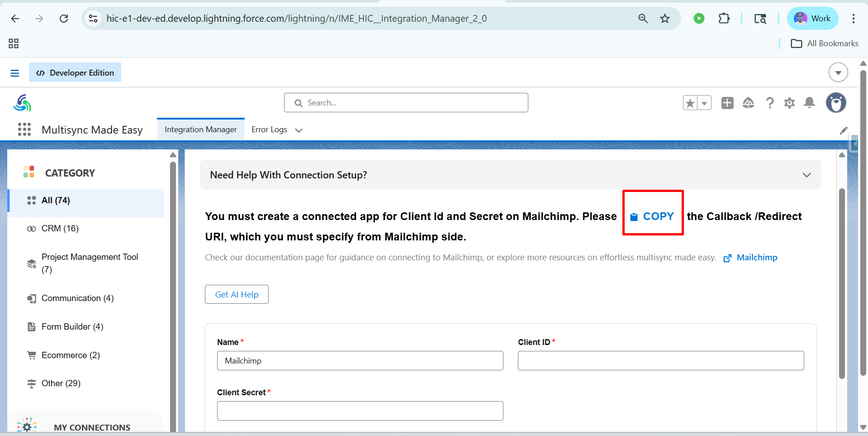Open the Global Actions plus icon

click(x=727, y=103)
